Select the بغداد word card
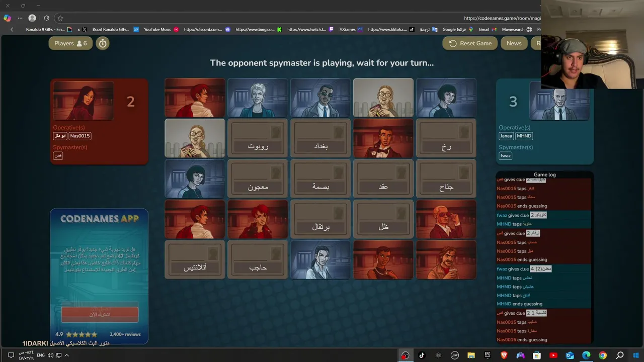The width and height of the screenshot is (644, 362). pos(320,138)
